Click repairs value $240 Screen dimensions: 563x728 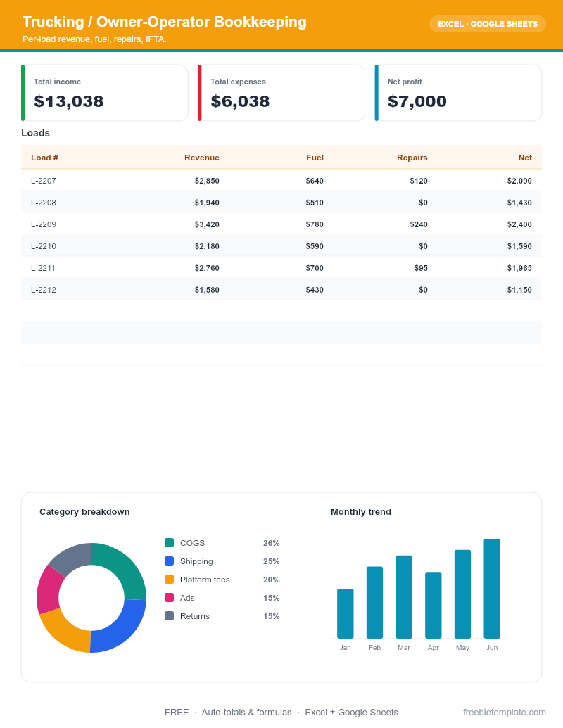[419, 224]
